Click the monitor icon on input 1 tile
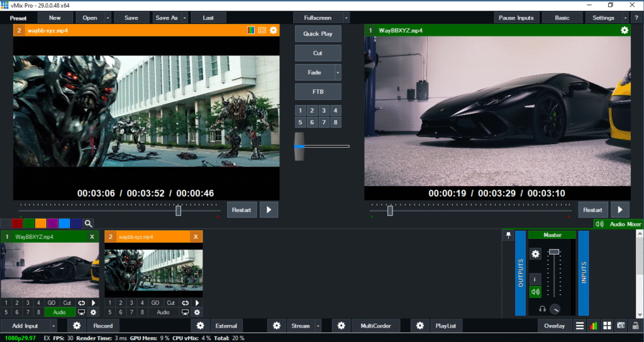The width and height of the screenshot is (644, 342). (81, 312)
